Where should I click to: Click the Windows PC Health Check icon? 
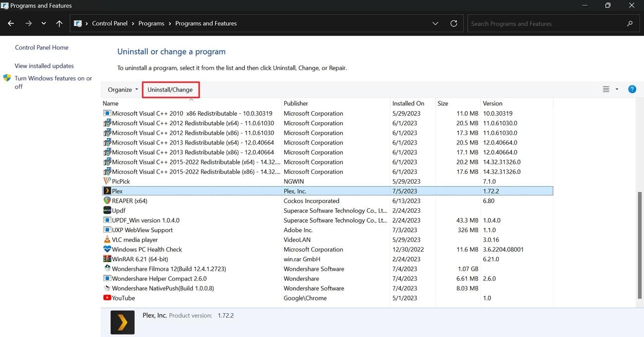coord(107,249)
